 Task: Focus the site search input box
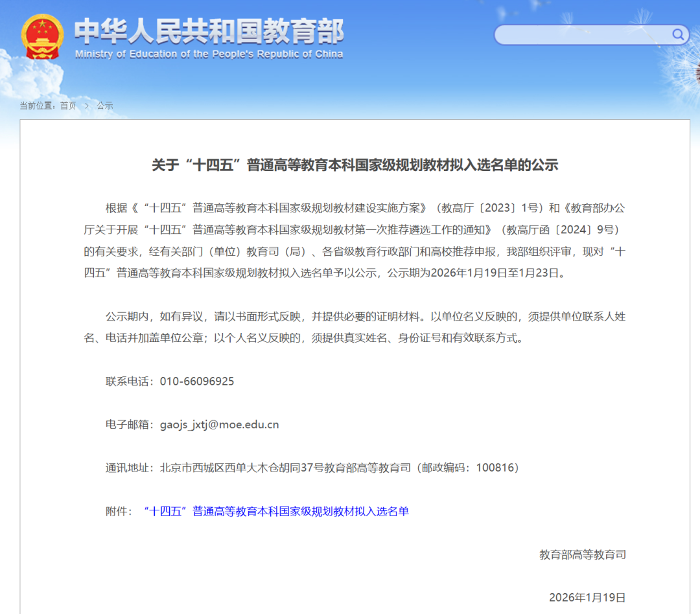(583, 35)
